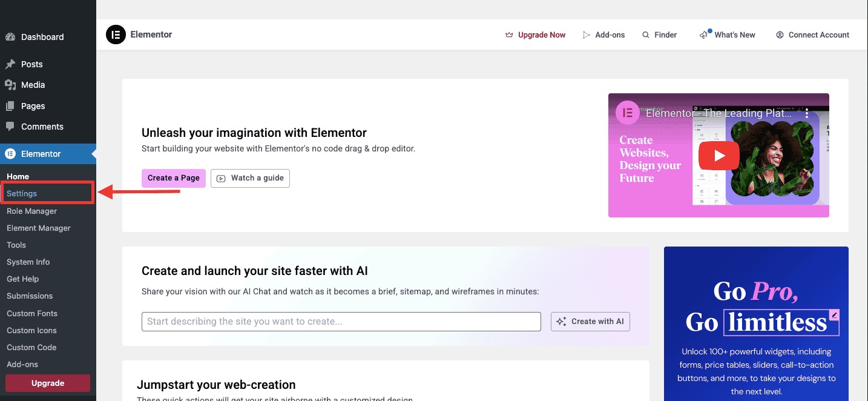Click the Elementor channel avatar on video
Viewport: 868px width, 401px height.
point(628,113)
